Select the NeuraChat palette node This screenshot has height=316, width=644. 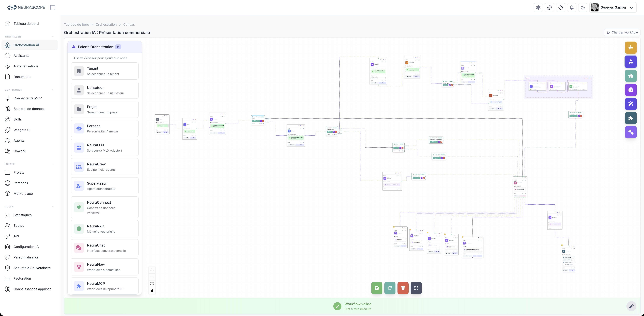pyautogui.click(x=104, y=248)
